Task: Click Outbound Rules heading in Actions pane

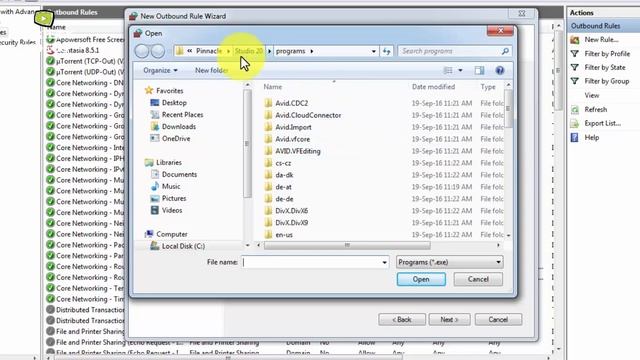Action: click(596, 26)
